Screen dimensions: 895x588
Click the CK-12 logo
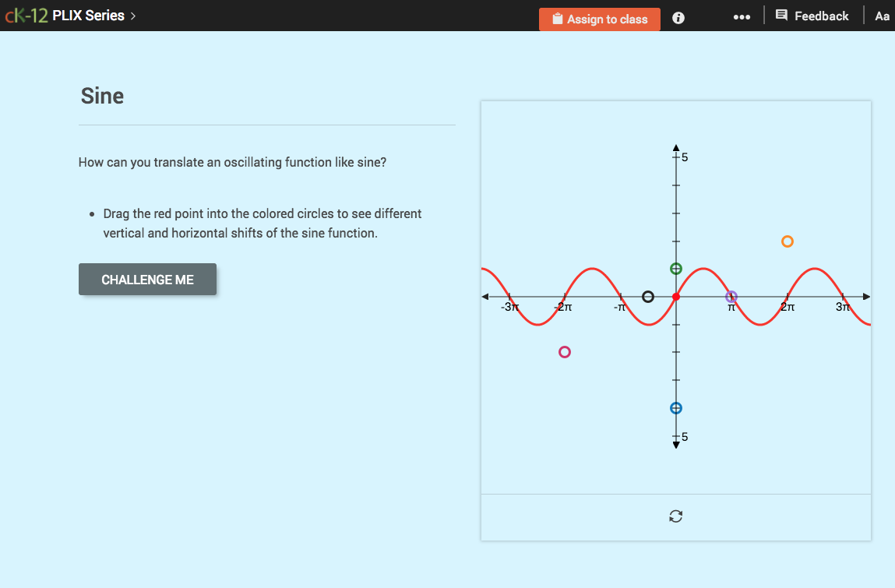(27, 15)
